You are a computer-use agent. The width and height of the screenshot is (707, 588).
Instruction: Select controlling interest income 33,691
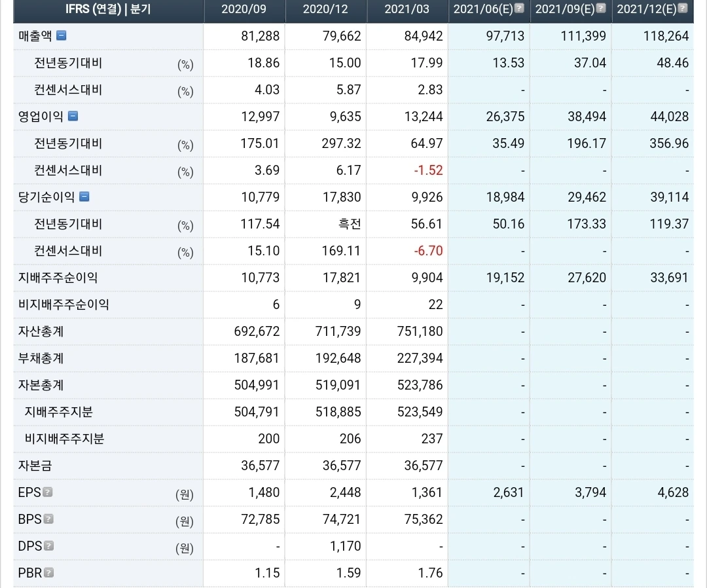[669, 278]
